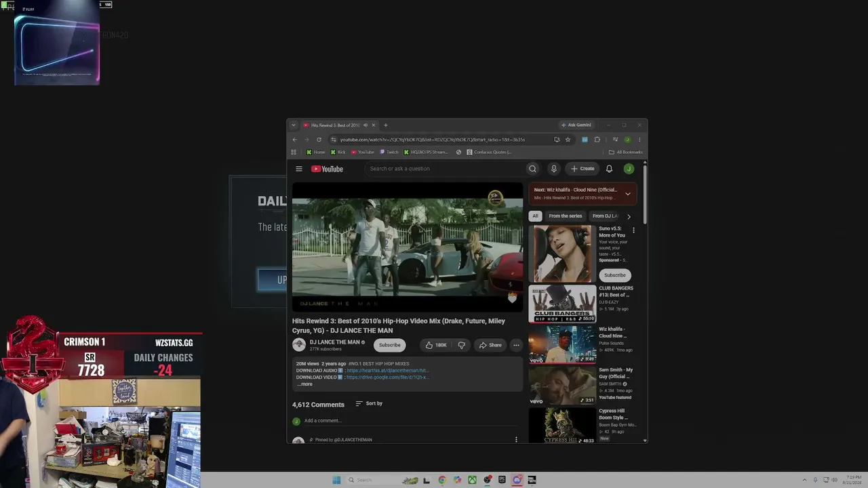The height and width of the screenshot is (488, 868).
Task: Show more filter chips with the arrow
Action: [x=629, y=216]
